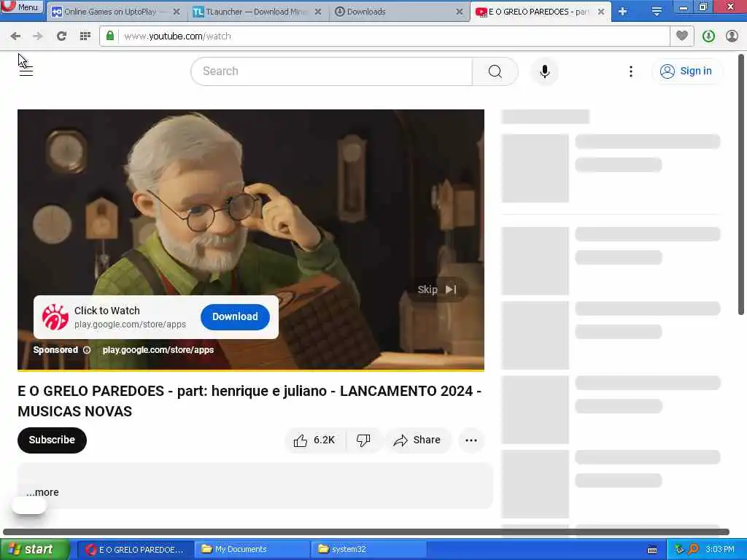The width and height of the screenshot is (747, 560).
Task: Open the Speed Dial grid icon
Action: click(85, 36)
